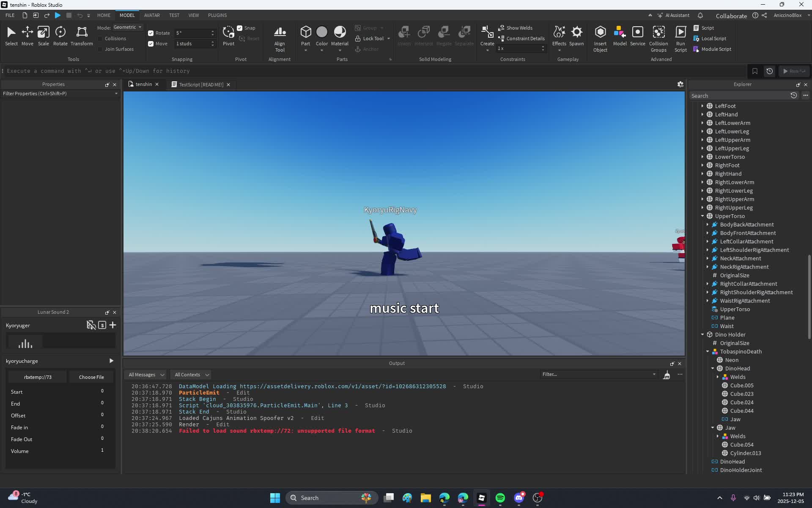Click the Run Script icon
This screenshot has height=508, width=812.
[x=680, y=39]
